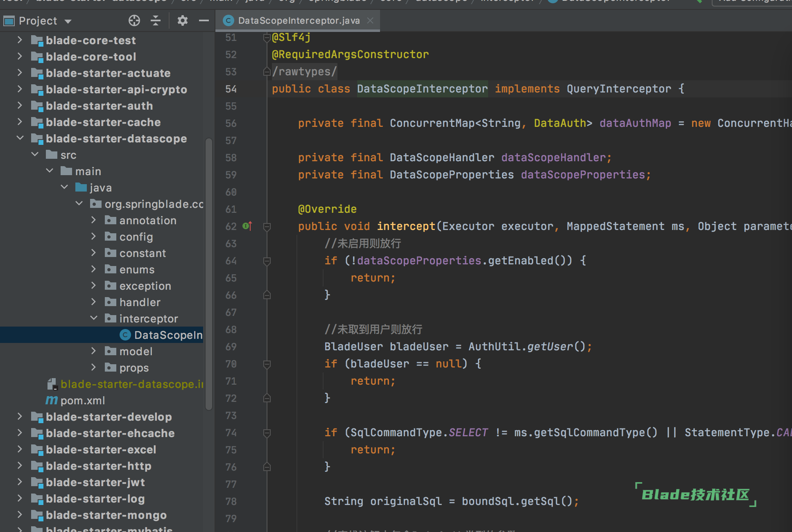792x532 pixels.
Task: Select the main folder
Action: pos(88,171)
